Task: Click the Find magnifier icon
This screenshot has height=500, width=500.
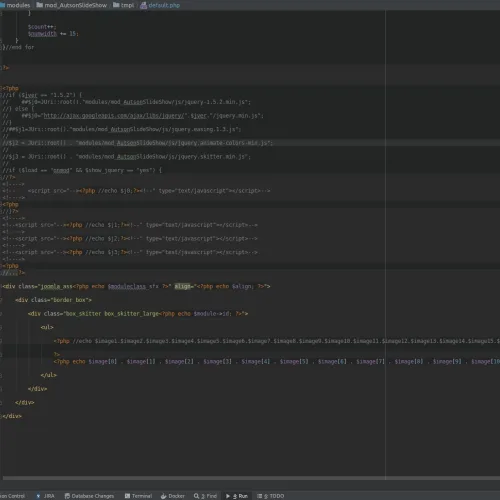Action: click(196, 496)
